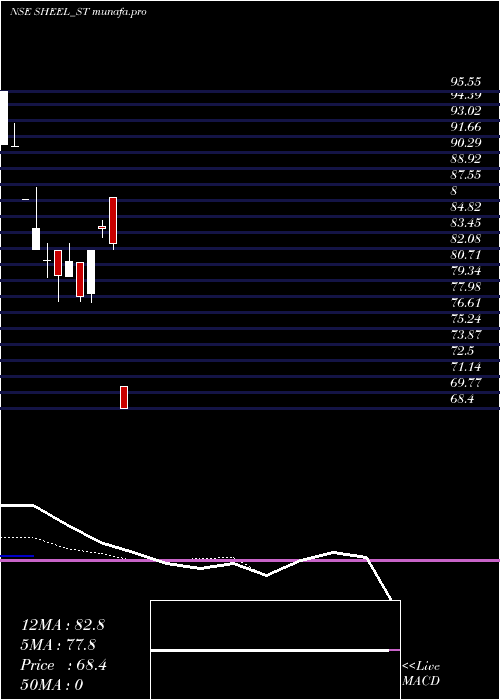The height and width of the screenshot is (700, 500).
Task: Select the large white candle at the chart's left edge
Action: point(4,118)
